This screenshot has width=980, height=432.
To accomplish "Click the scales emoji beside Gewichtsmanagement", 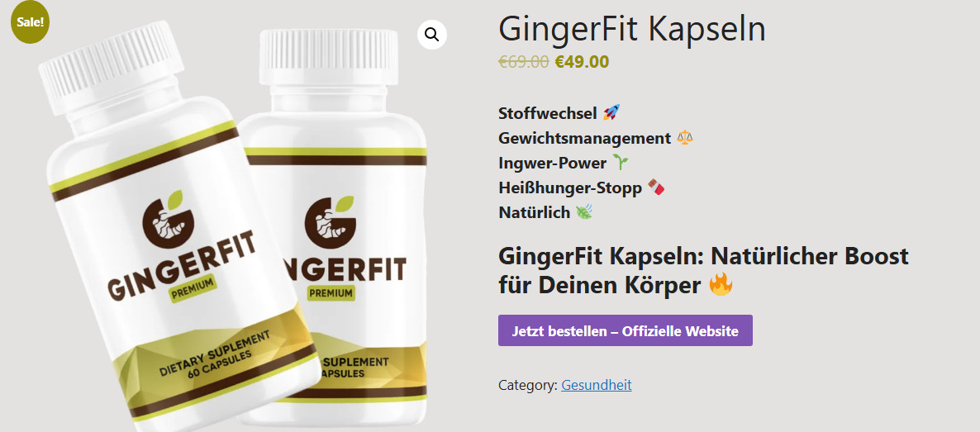I will 685,138.
